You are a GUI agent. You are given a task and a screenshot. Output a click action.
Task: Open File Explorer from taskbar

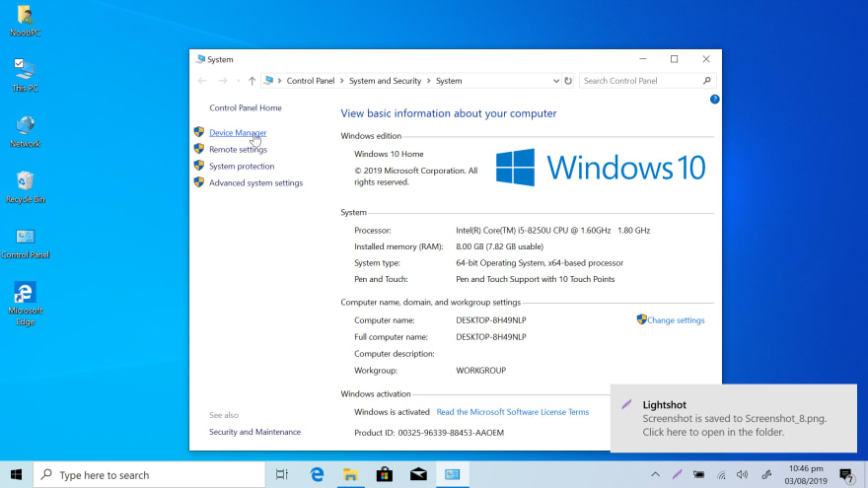(x=350, y=475)
